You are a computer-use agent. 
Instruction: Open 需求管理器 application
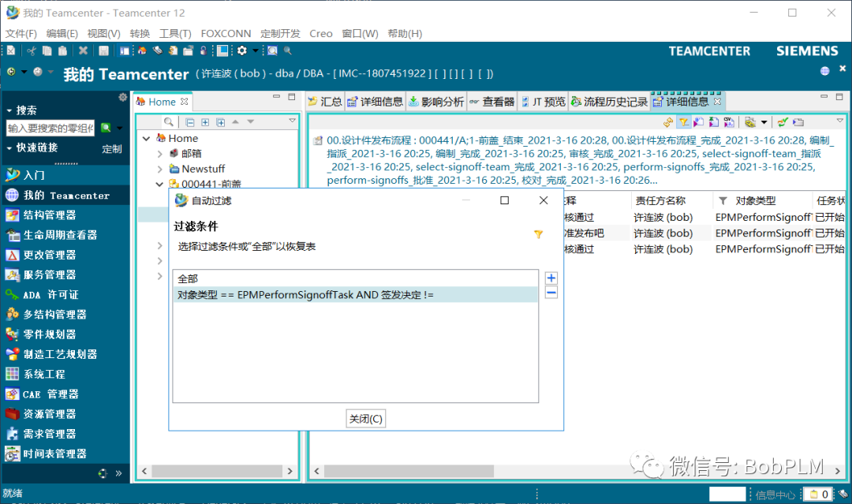click(66, 434)
